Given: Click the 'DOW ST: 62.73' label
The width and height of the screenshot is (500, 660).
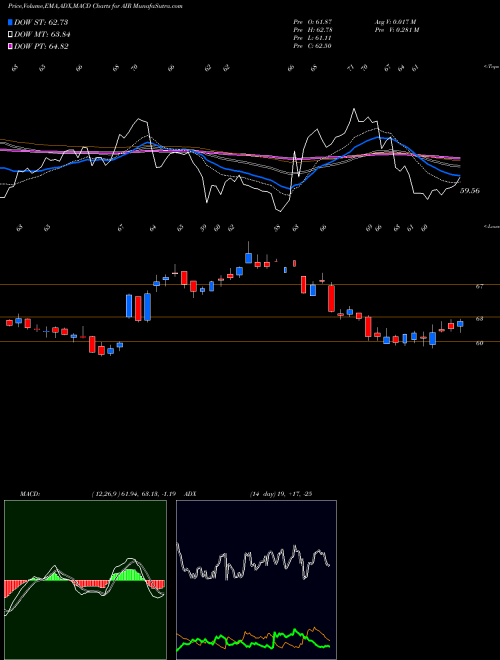Looking at the screenshot, I should coord(41,22).
